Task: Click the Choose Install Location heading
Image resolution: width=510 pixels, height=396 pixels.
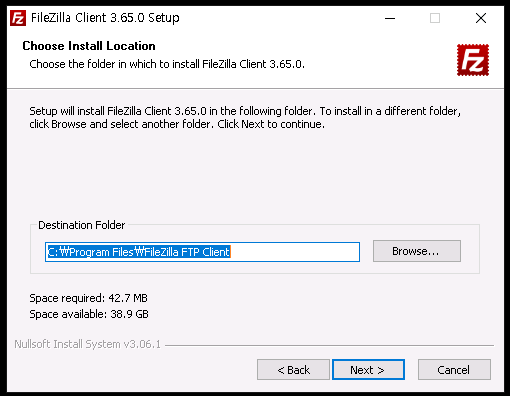Action: point(89,46)
